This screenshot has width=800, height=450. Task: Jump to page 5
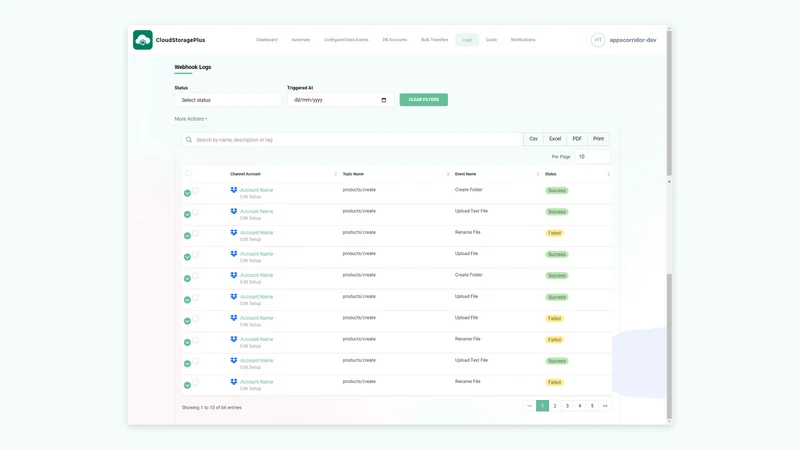point(592,406)
